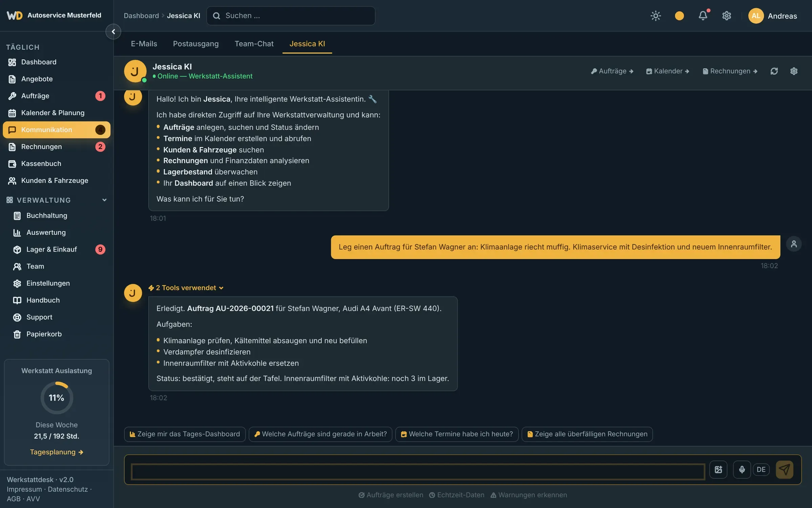Open Rechnungen sidebar item
The width and height of the screenshot is (812, 508).
coord(57,147)
